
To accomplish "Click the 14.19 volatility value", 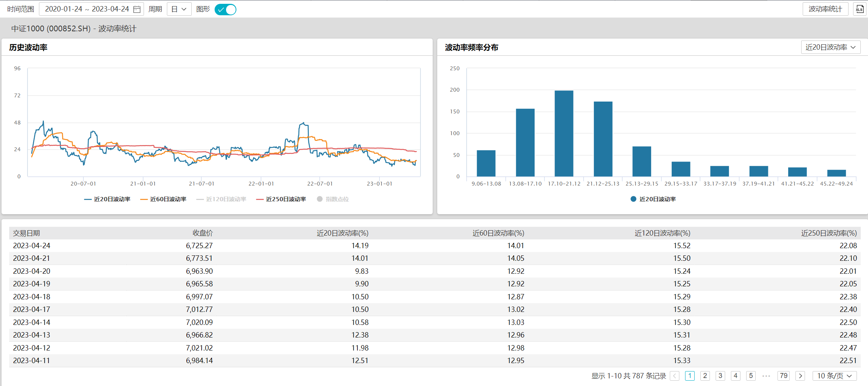I will (360, 246).
